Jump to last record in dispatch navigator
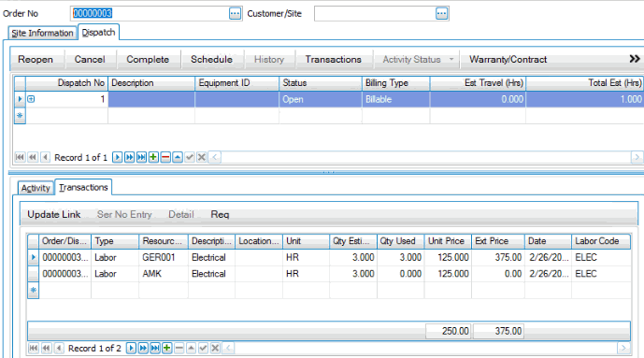This screenshot has height=358, width=644. (x=141, y=157)
